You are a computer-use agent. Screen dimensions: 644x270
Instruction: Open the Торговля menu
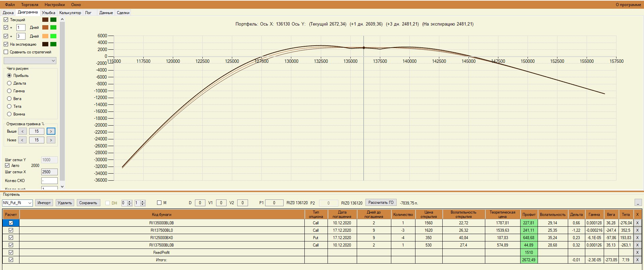click(30, 5)
